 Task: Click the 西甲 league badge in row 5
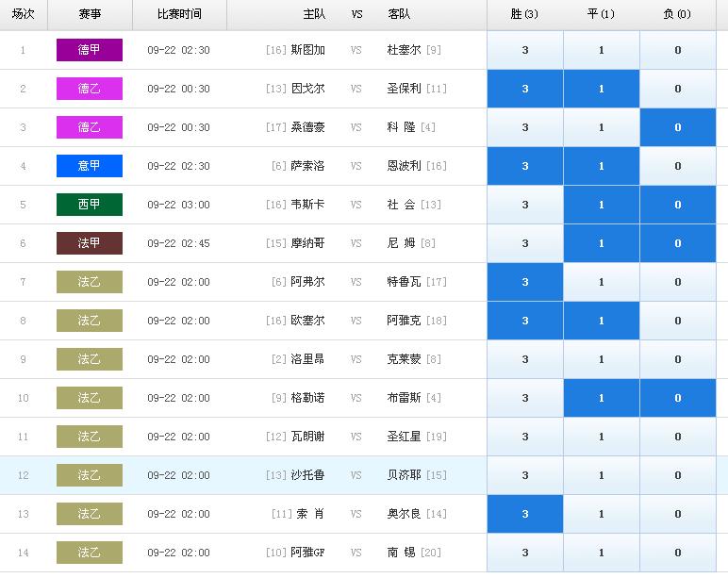pyautogui.click(x=90, y=205)
